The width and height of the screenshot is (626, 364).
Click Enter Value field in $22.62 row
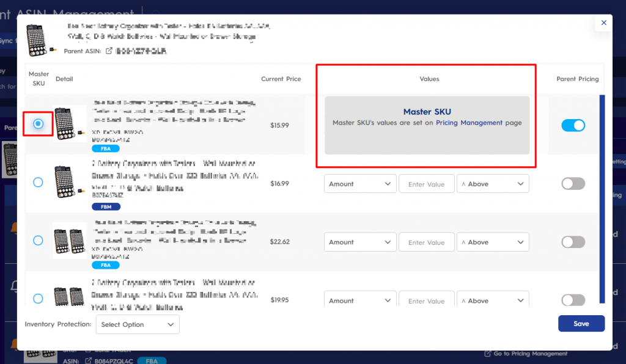point(426,242)
